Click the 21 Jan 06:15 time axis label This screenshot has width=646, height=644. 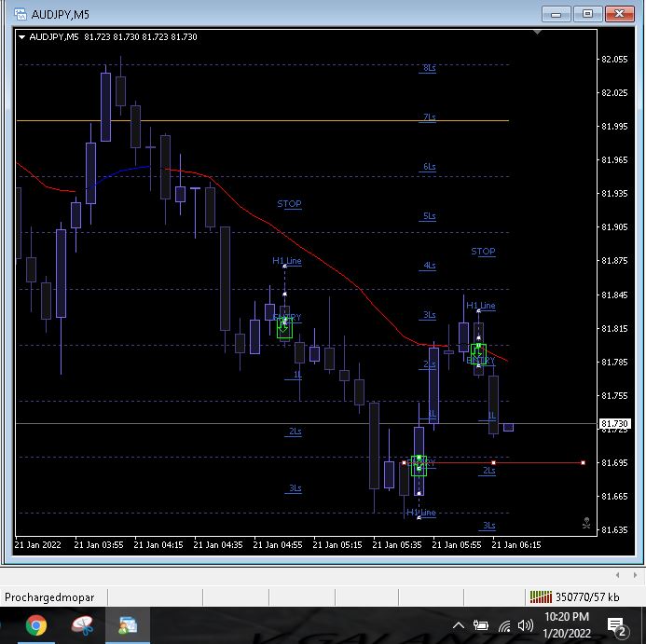pos(516,544)
